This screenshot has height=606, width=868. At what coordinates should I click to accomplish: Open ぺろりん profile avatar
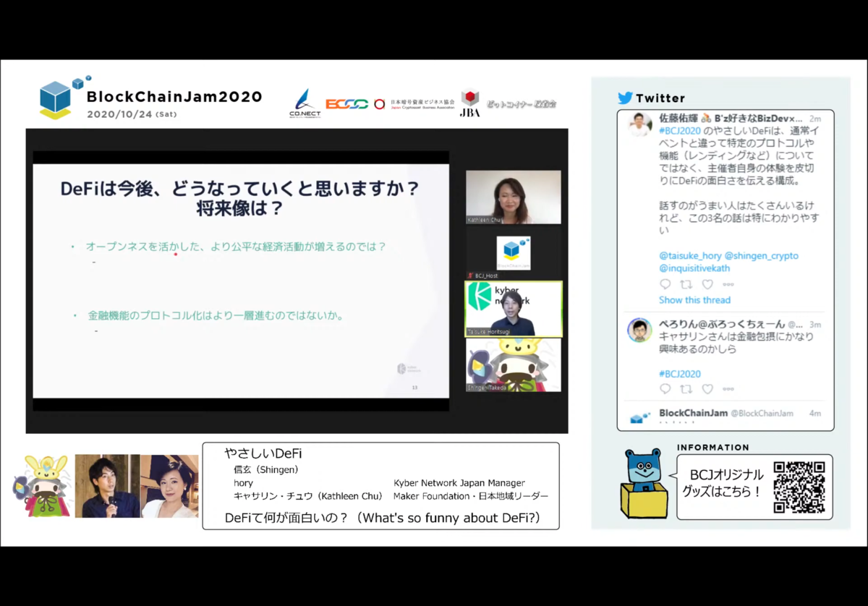click(639, 330)
